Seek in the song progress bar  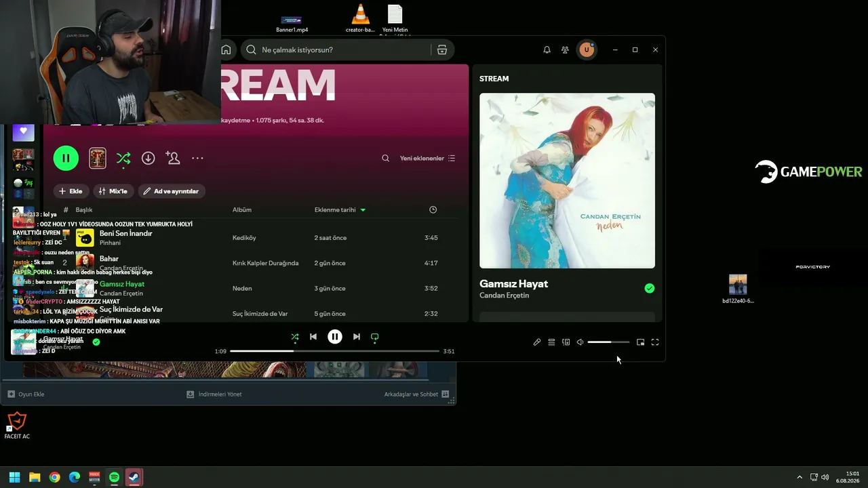(334, 351)
